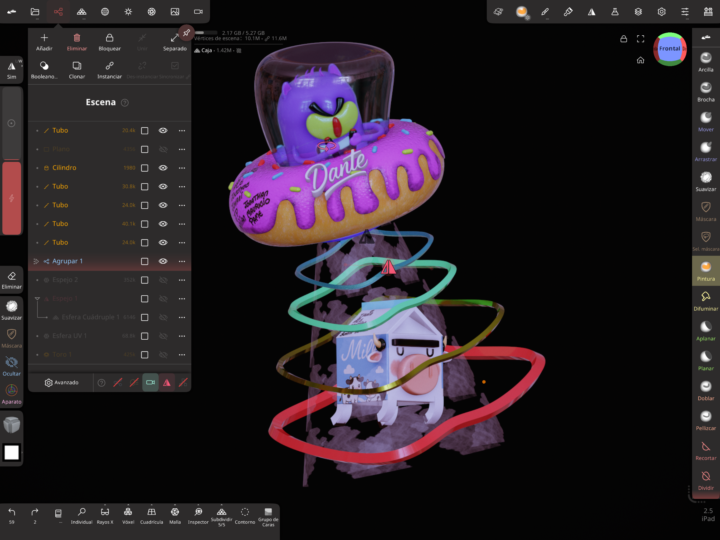720x540 pixels.
Task: Show the hidden Plano object
Action: 163,149
